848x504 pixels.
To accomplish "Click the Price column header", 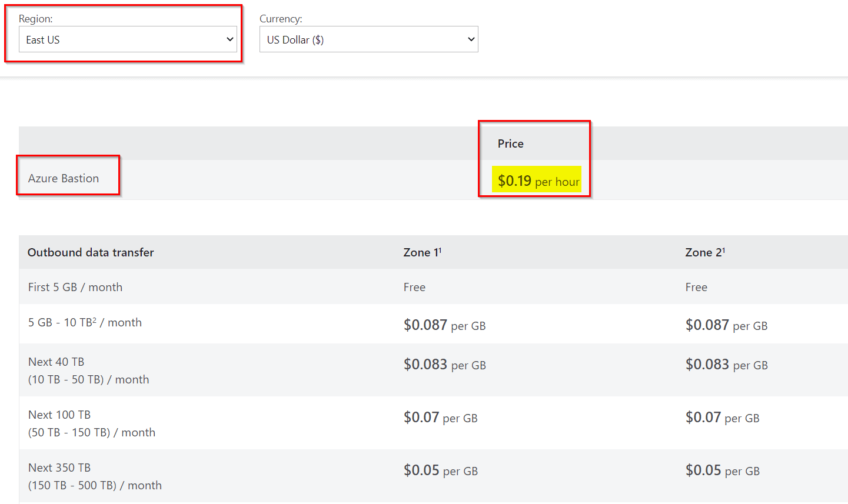I will point(511,143).
